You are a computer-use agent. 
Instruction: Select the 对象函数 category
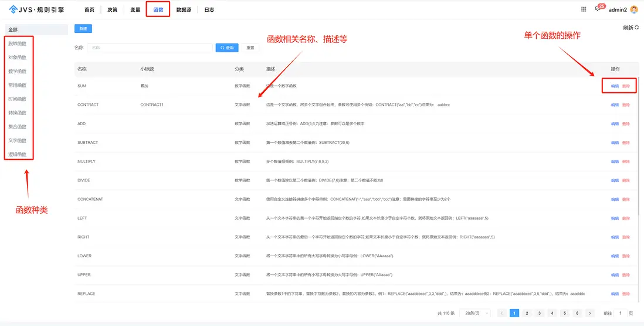coord(17,58)
